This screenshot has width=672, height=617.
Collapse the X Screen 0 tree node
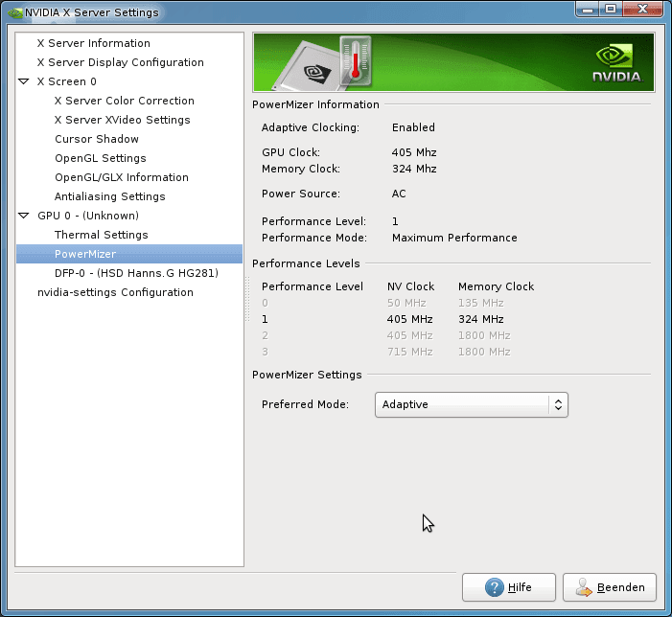(24, 81)
